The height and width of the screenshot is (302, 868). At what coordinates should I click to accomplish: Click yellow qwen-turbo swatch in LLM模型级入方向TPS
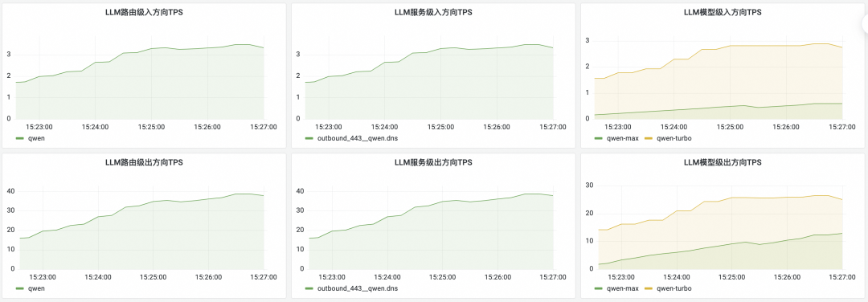point(649,138)
